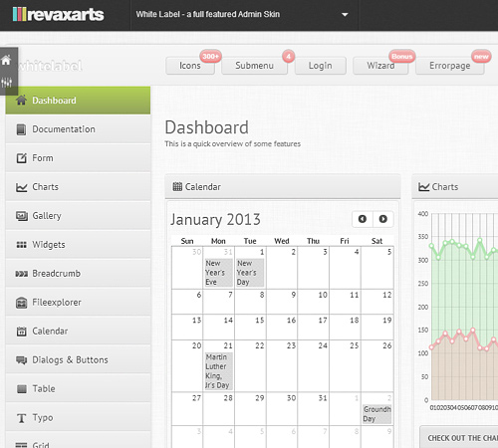Open the Dialogs & Buttons menu item
The height and width of the screenshot is (448, 498).
pos(78,359)
